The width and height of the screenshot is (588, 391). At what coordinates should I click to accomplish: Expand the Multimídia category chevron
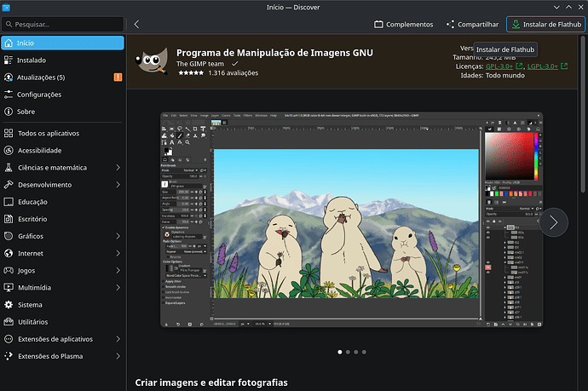click(118, 287)
